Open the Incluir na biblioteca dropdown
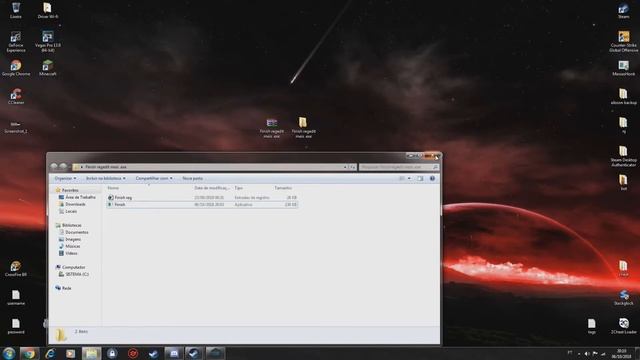Screen dimensions: 640x360 coord(106,178)
